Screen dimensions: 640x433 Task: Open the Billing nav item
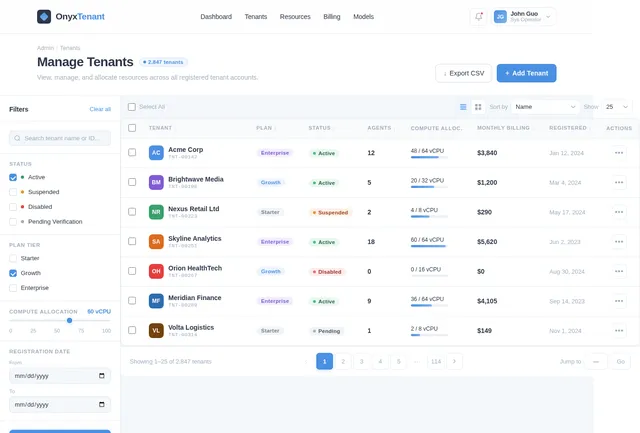(x=331, y=17)
